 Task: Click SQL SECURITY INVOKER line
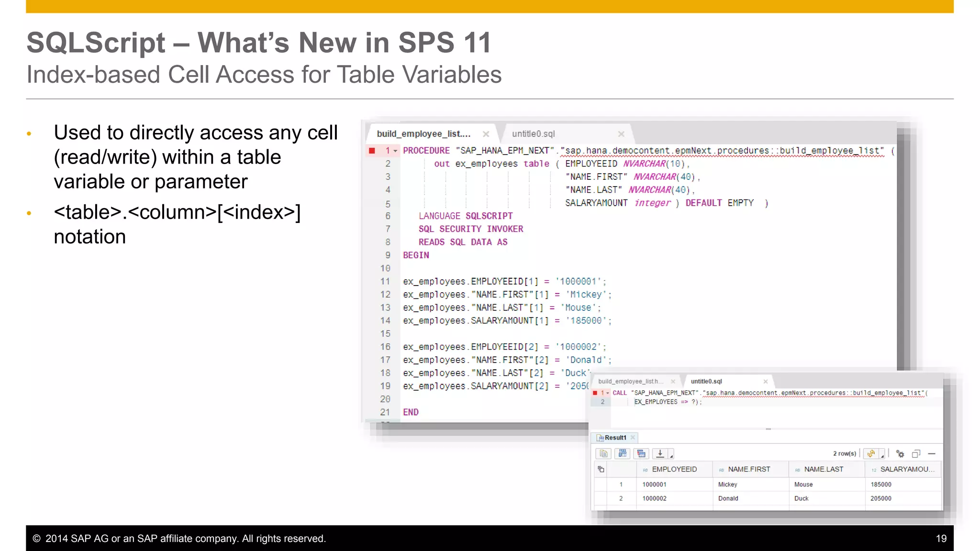click(x=471, y=229)
